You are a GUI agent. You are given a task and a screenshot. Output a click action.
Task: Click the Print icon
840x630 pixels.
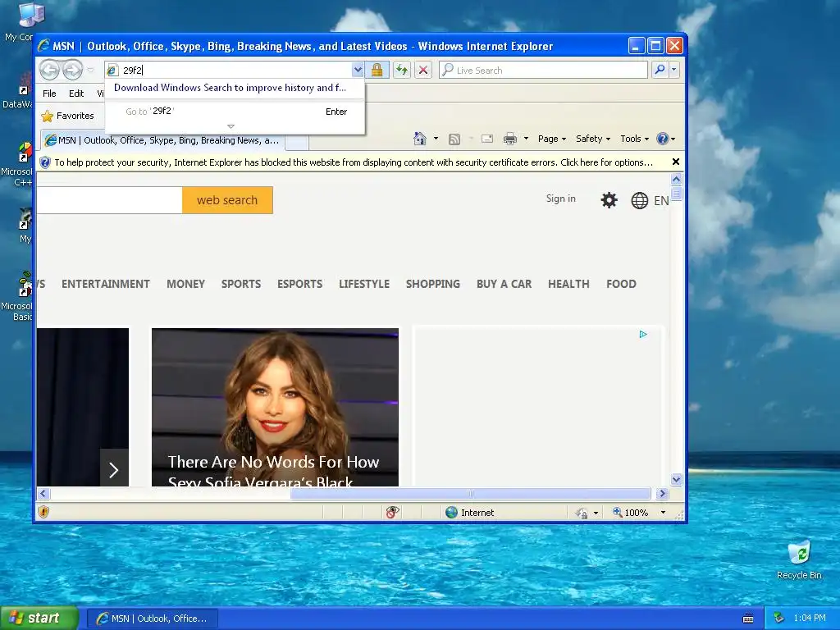click(x=510, y=139)
